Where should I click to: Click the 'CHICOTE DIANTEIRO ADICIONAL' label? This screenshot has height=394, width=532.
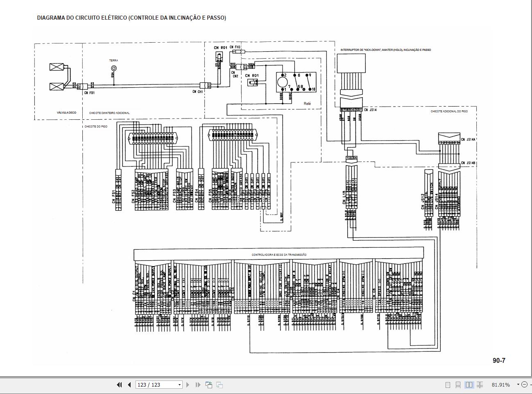(109, 113)
